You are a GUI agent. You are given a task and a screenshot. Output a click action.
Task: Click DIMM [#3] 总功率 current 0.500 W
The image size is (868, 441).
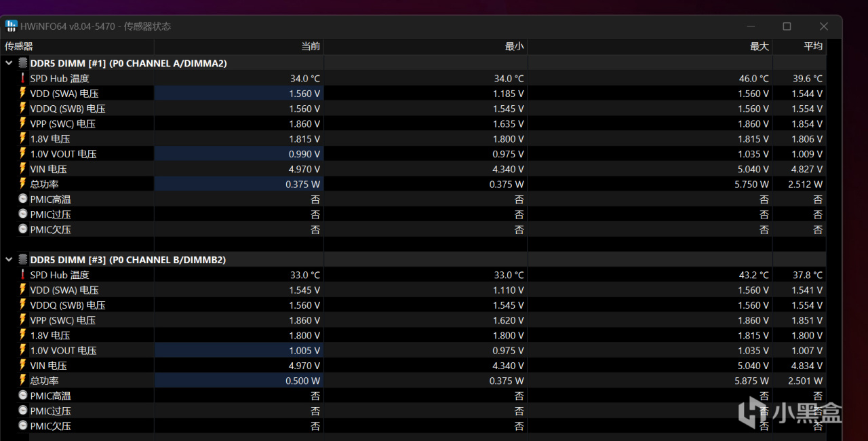[303, 381]
